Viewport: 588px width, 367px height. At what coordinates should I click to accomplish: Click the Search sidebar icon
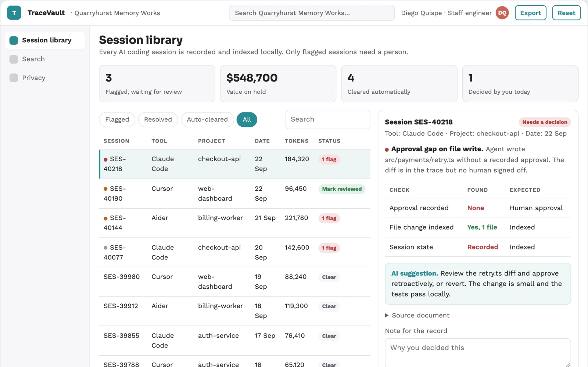(14, 59)
